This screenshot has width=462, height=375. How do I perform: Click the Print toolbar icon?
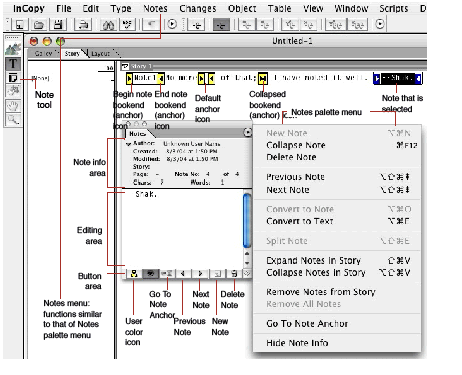(83, 25)
